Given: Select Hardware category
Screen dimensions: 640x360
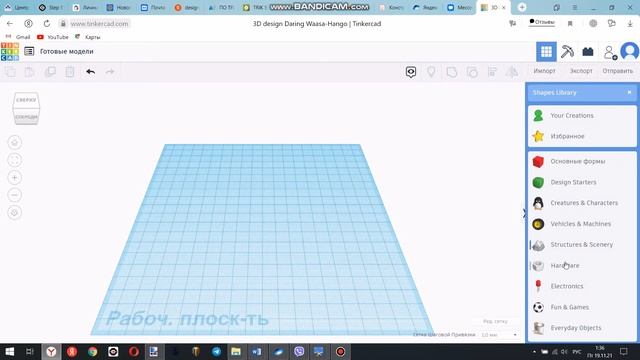Looking at the screenshot, I should [582, 265].
